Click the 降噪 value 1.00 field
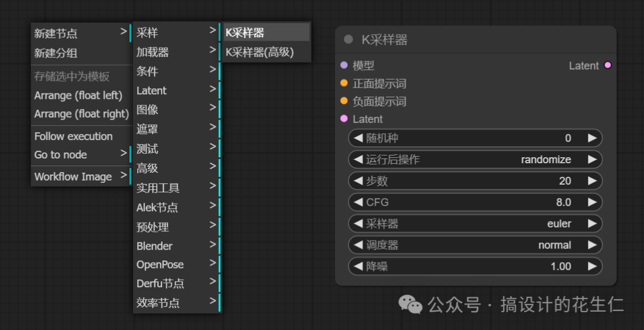 pyautogui.click(x=561, y=266)
